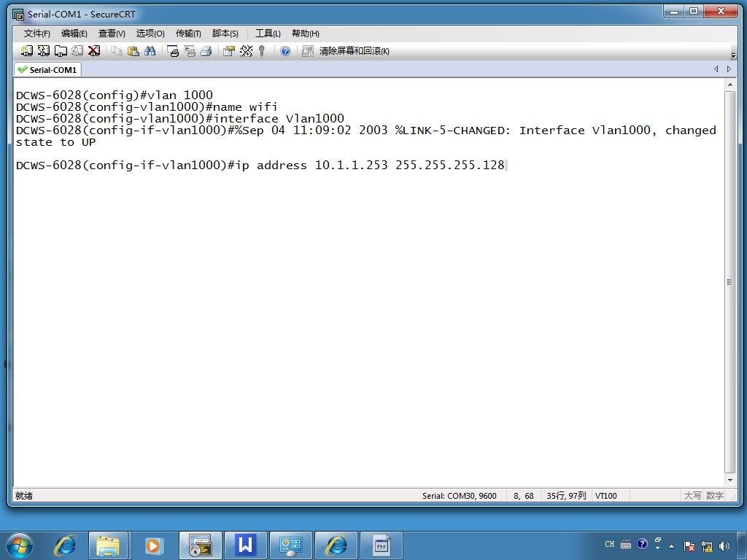
Task: Open the 帮助(H) menu
Action: click(x=306, y=34)
